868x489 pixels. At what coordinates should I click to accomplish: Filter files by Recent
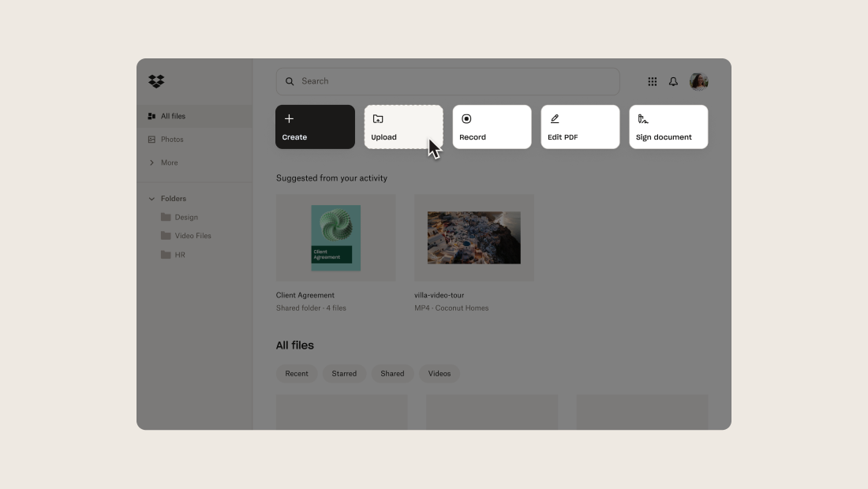297,374
